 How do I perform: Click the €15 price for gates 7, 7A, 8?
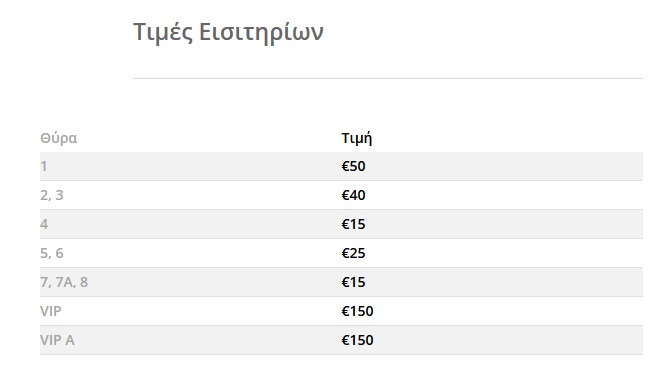353,283
